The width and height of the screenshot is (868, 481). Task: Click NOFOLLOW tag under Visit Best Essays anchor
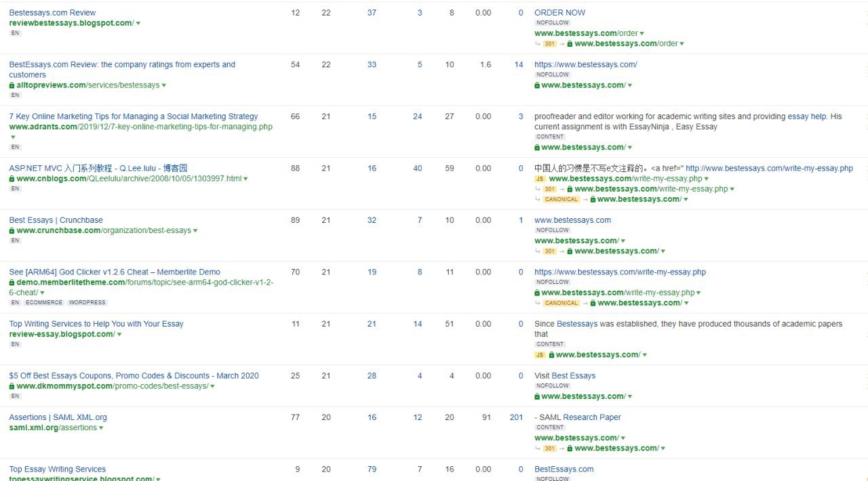point(553,386)
